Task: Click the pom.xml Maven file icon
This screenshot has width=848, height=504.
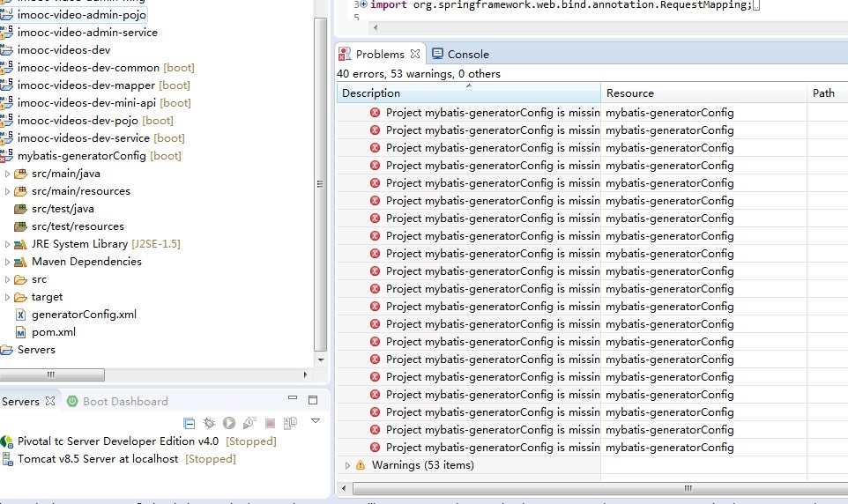Action: click(x=20, y=332)
